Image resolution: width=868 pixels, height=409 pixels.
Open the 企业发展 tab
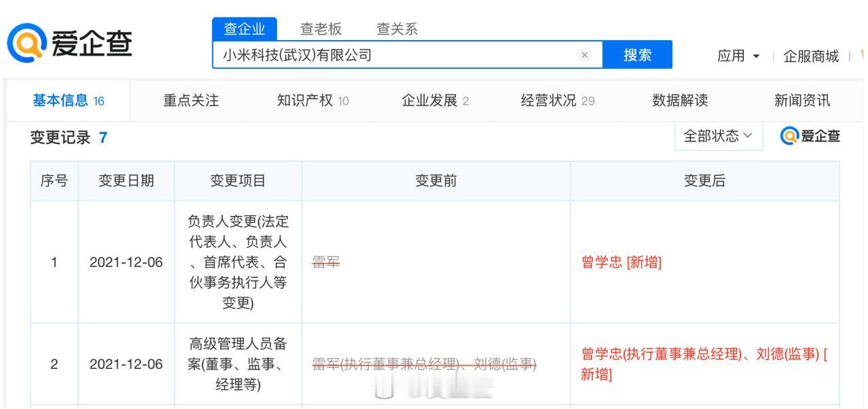(x=435, y=101)
